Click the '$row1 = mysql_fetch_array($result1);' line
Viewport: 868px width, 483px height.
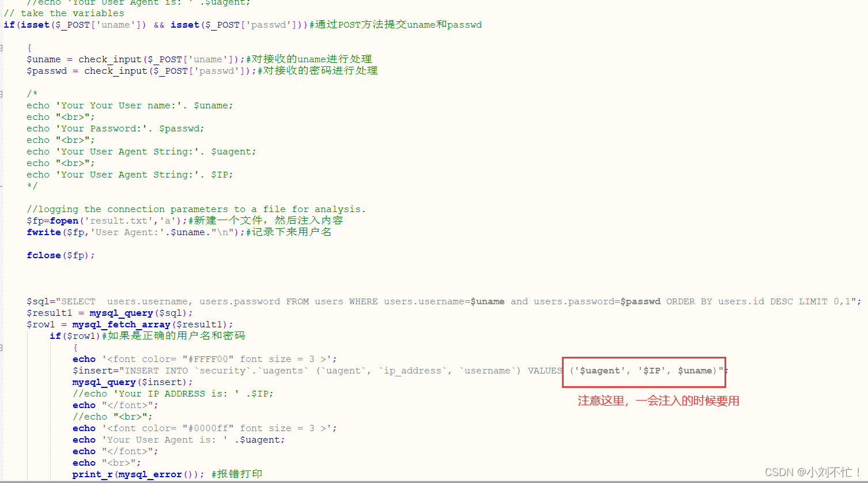tap(130, 324)
